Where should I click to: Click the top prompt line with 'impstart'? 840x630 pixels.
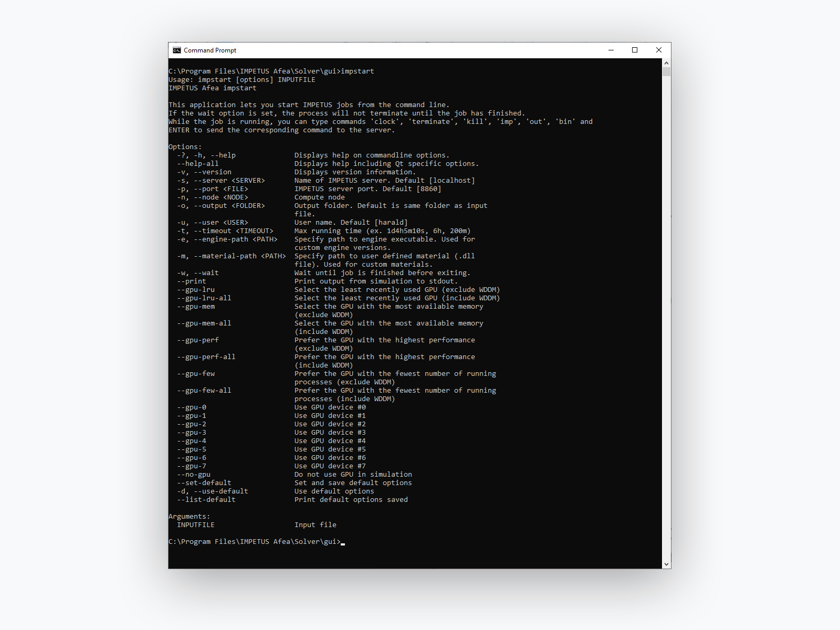271,71
